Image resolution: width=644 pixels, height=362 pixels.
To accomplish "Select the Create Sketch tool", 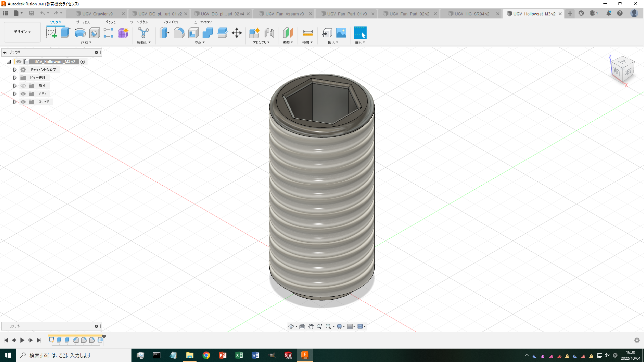I will pyautogui.click(x=51, y=33).
